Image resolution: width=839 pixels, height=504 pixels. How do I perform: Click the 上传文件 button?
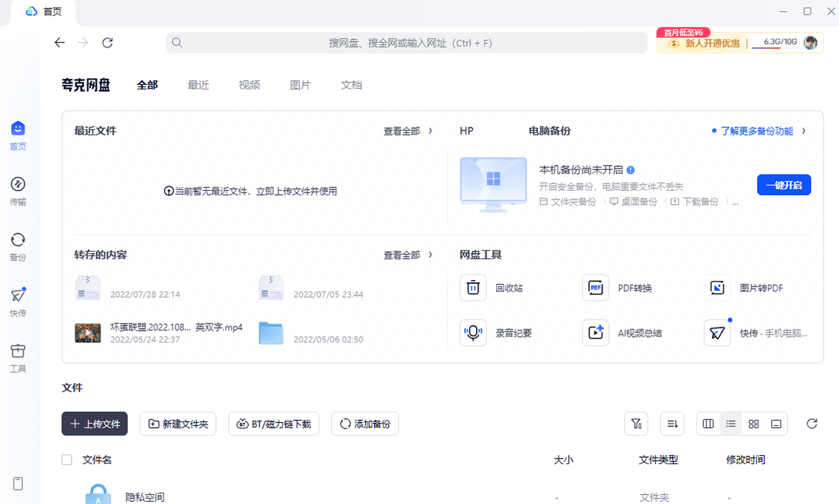pyautogui.click(x=95, y=424)
